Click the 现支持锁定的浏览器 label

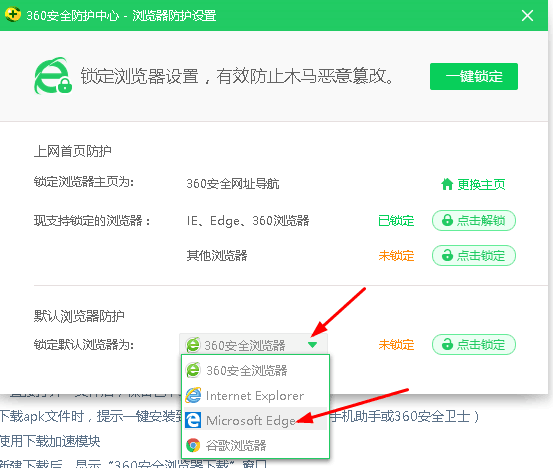(92, 221)
